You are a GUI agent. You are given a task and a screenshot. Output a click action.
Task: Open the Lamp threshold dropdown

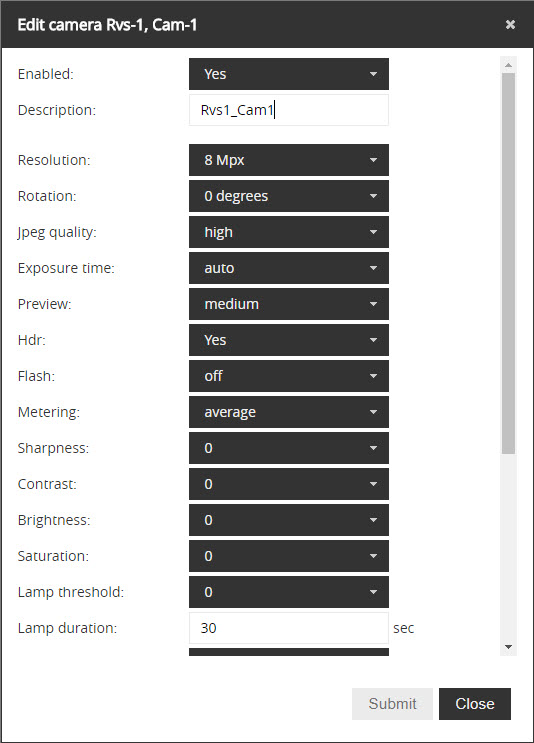[x=289, y=592]
